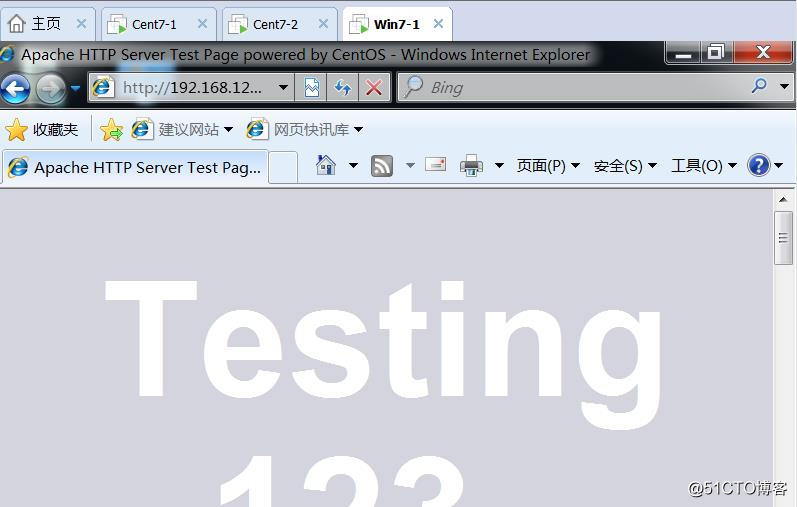Restore down the Internet Explorer window
Viewport: 797px width, 507px height.
tap(717, 52)
